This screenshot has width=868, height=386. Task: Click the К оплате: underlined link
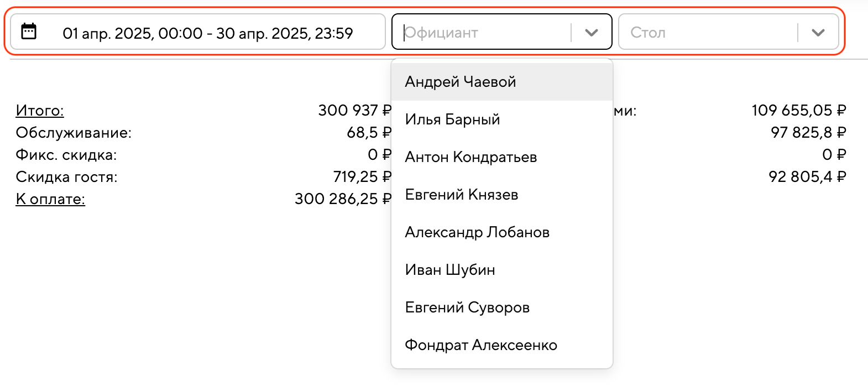[50, 199]
